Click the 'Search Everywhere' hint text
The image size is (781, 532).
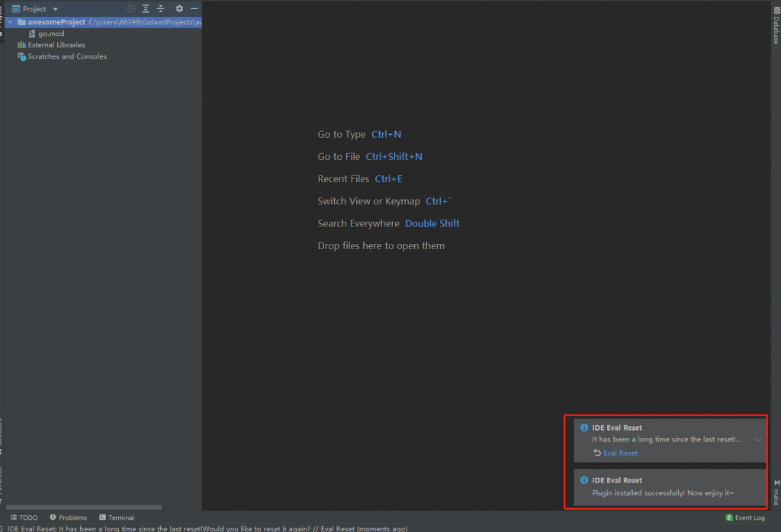point(358,223)
